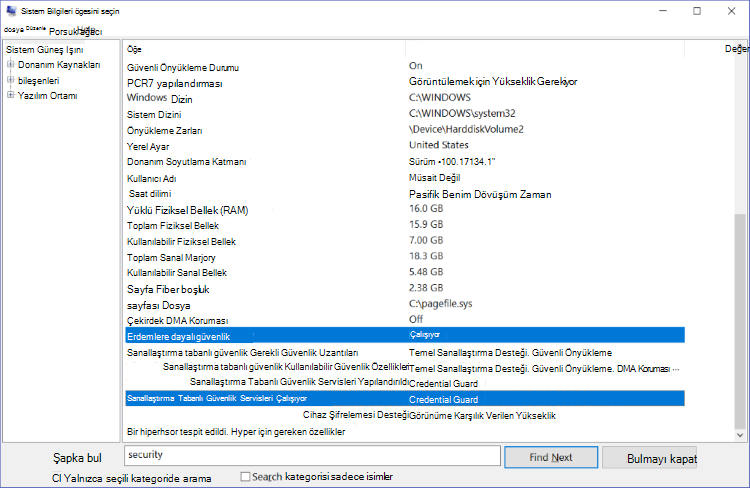
Task: Click the 7.00 GB value
Action: pos(426,240)
